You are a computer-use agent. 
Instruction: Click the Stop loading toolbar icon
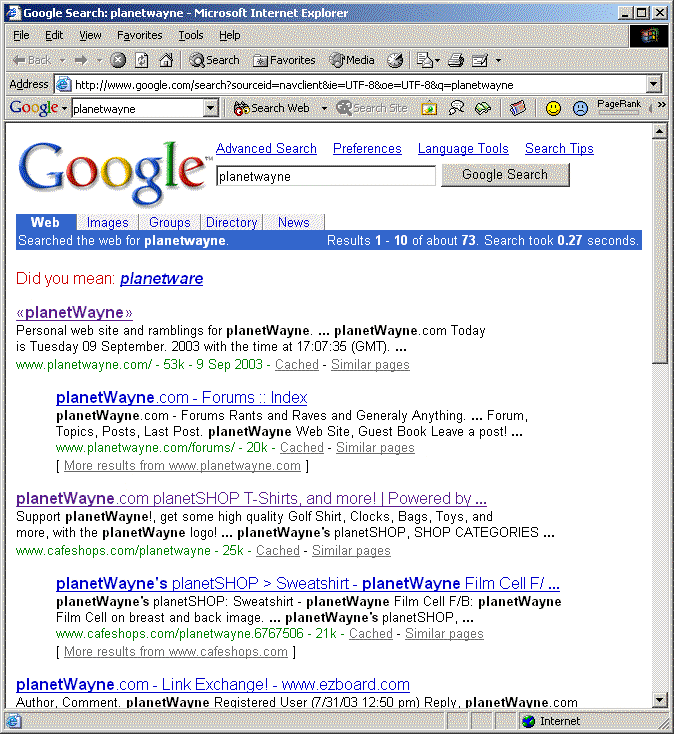118,60
